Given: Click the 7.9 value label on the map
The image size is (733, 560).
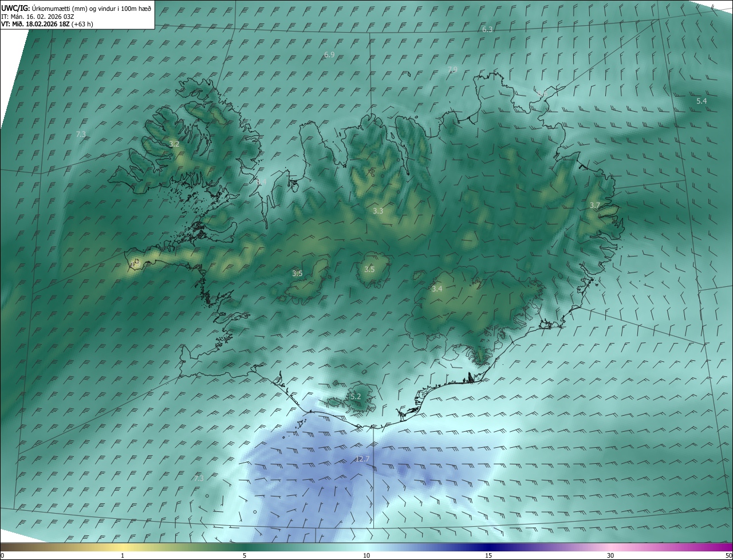Looking at the screenshot, I should coord(452,69).
